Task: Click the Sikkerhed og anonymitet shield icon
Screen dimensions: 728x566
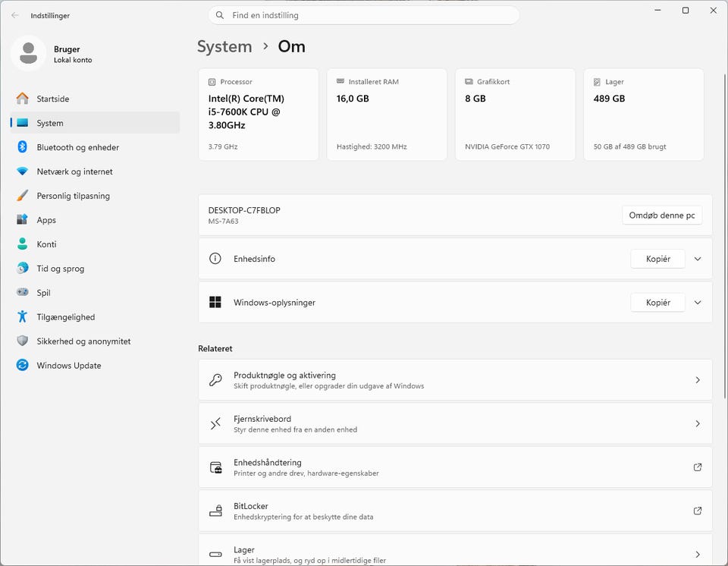Action: click(x=23, y=341)
